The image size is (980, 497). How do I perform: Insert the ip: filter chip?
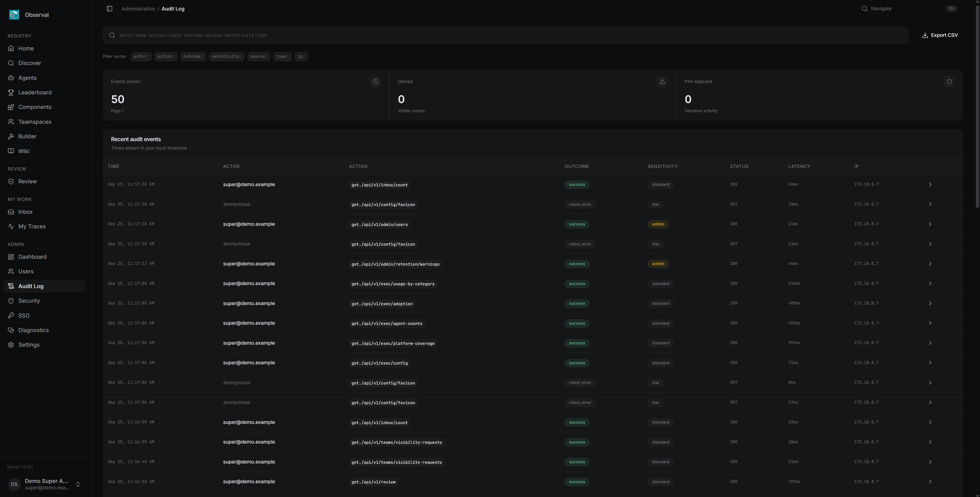(301, 57)
